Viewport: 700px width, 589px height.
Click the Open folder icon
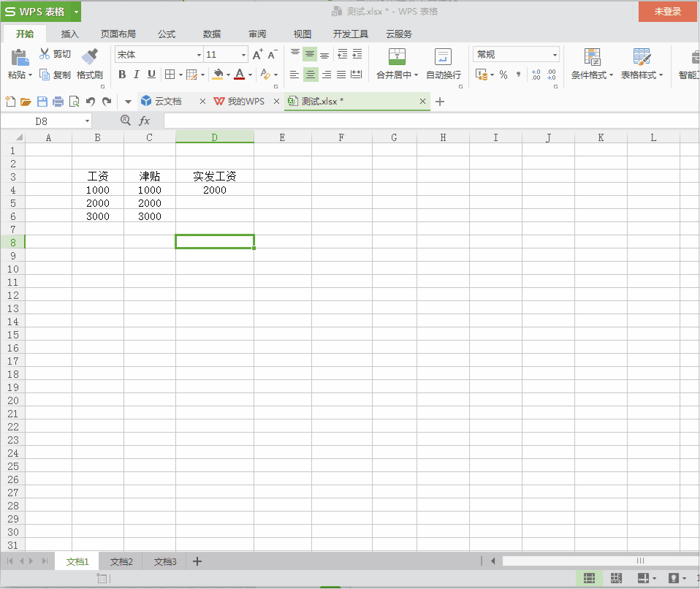(x=26, y=102)
